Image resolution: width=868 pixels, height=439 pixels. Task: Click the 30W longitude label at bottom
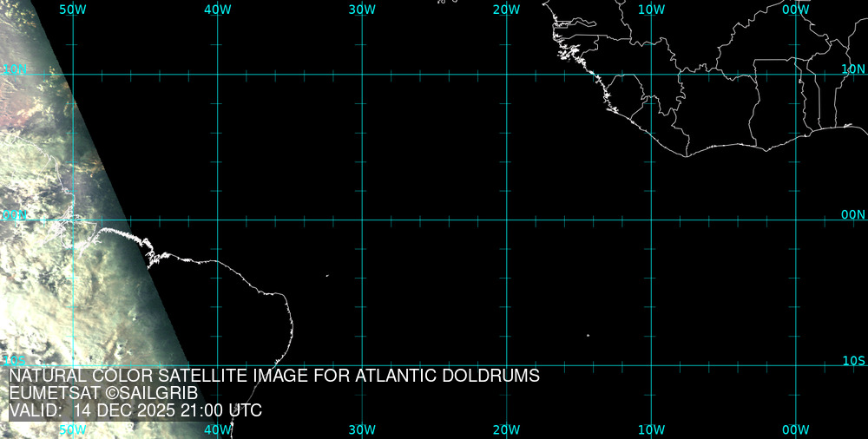tap(362, 429)
